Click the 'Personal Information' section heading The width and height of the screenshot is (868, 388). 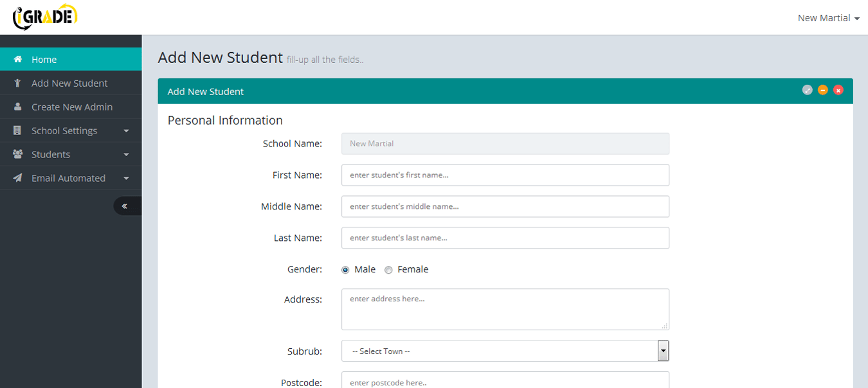coord(225,120)
